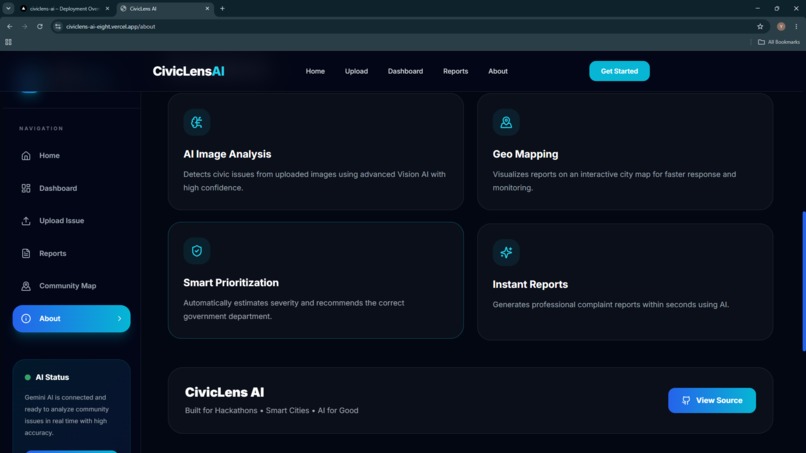This screenshot has height=453, width=806.
Task: Open Dashboard in the top navigation
Action: click(405, 71)
